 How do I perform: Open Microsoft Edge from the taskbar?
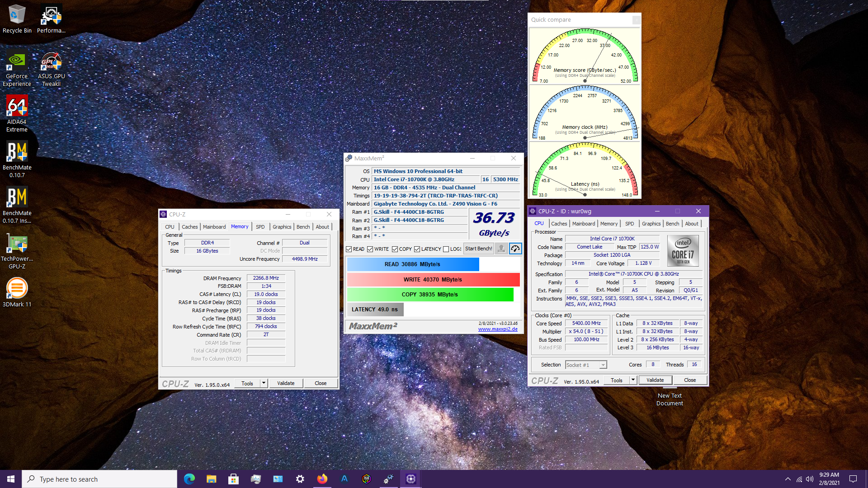pyautogui.click(x=189, y=479)
